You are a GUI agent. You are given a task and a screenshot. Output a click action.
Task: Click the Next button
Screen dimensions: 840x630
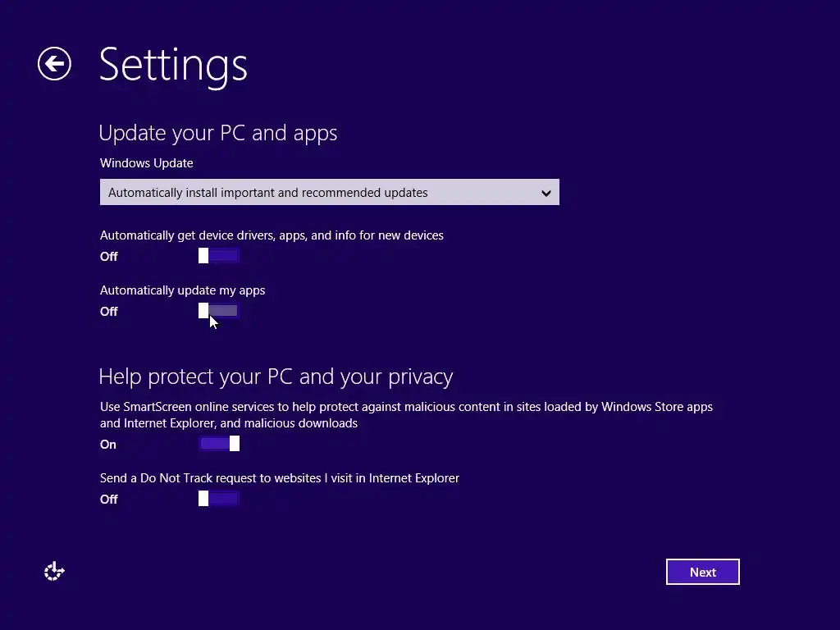point(703,572)
